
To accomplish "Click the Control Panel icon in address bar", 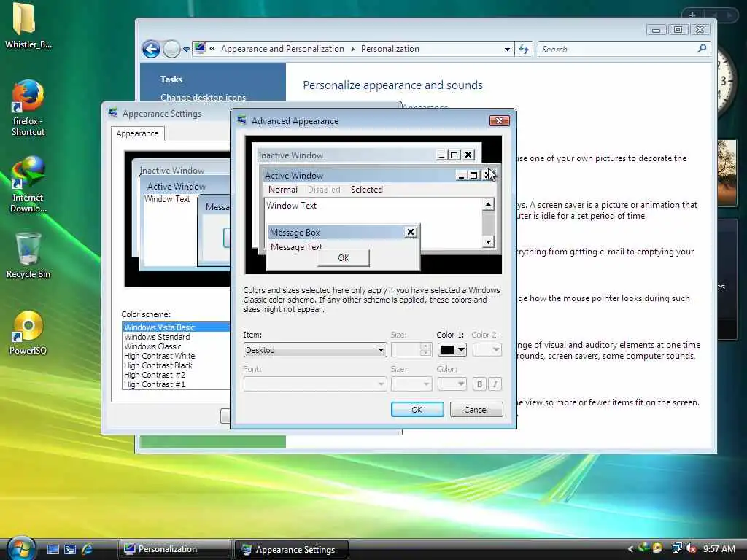I will click(x=200, y=48).
